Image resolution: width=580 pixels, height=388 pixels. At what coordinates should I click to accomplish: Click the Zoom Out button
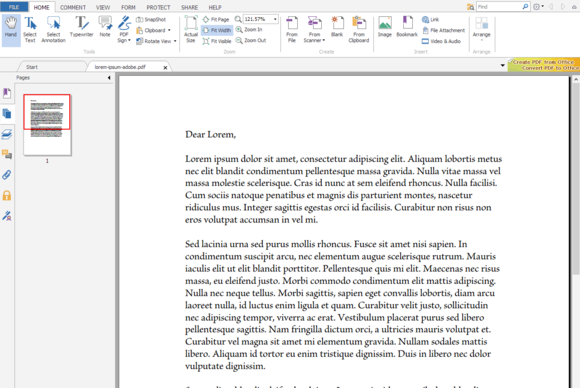point(251,40)
